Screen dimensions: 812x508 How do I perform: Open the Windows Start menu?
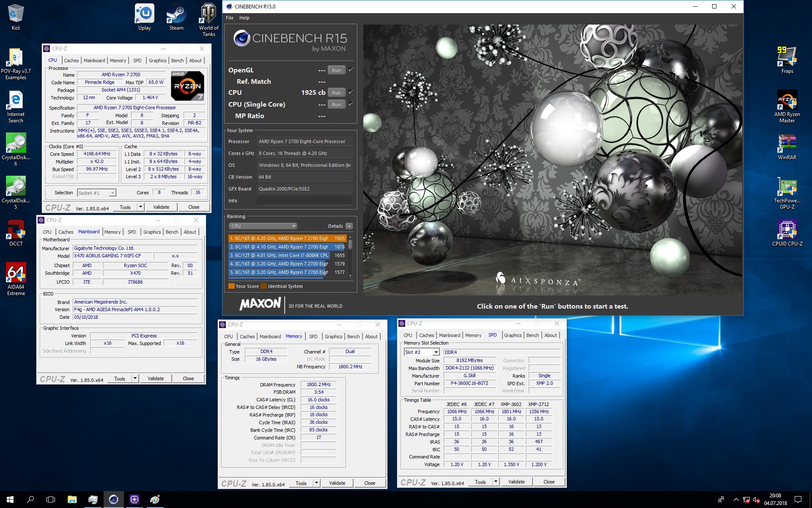(10, 500)
